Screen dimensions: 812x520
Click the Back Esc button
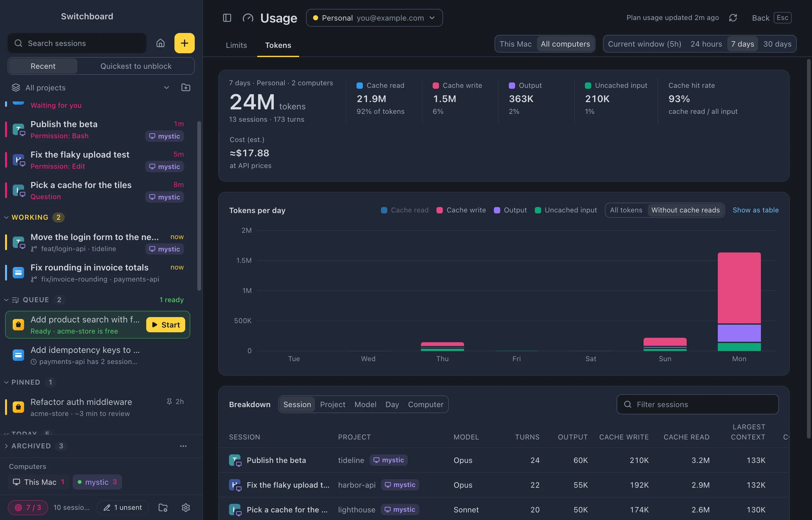[x=771, y=18]
